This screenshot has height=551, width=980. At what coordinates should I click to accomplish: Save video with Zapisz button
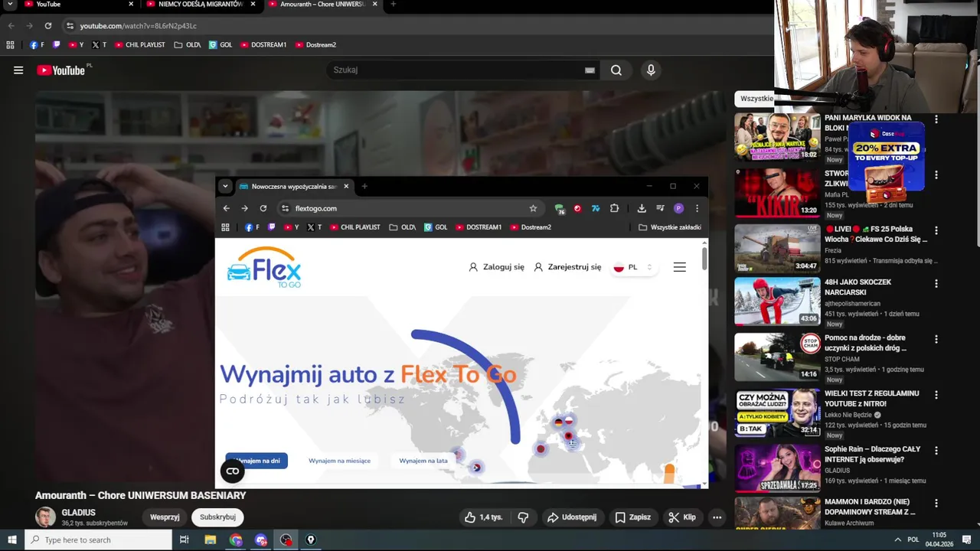633,517
